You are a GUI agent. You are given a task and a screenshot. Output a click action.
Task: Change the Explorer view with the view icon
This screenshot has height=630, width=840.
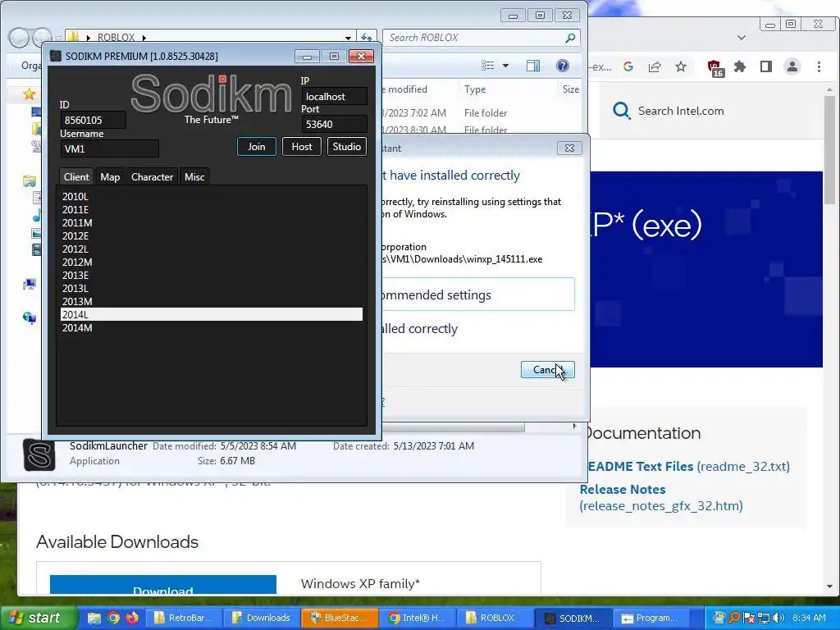(x=488, y=66)
